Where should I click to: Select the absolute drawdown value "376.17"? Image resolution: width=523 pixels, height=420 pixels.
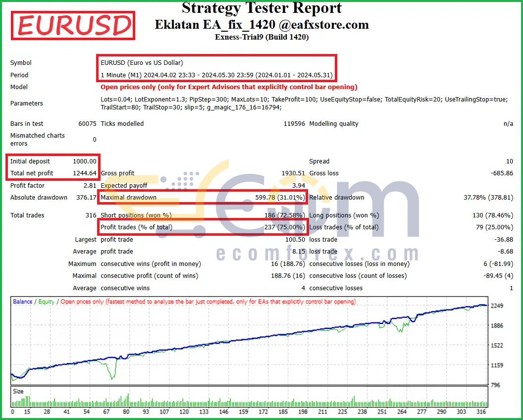click(86, 198)
